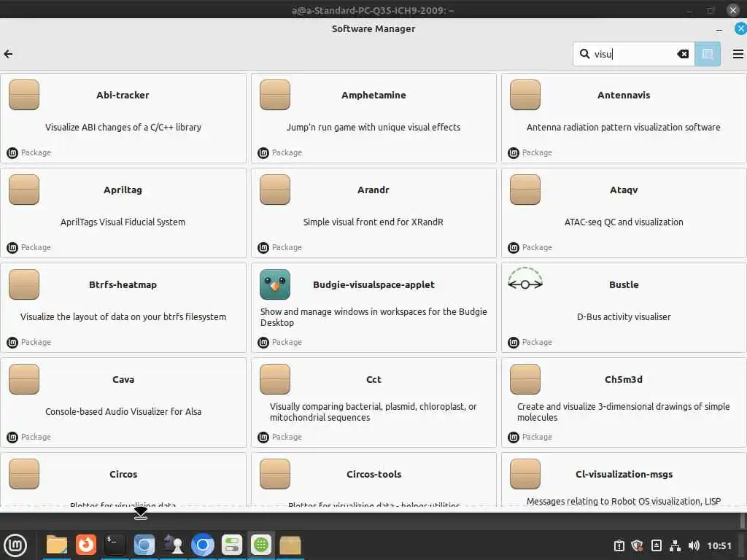Open the hamburger menu
The height and width of the screenshot is (560, 747).
[x=738, y=54]
